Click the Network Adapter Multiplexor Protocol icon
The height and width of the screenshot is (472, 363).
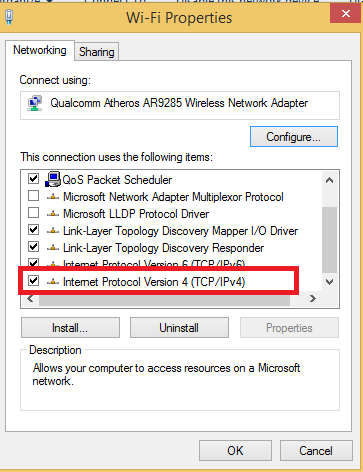[53, 197]
